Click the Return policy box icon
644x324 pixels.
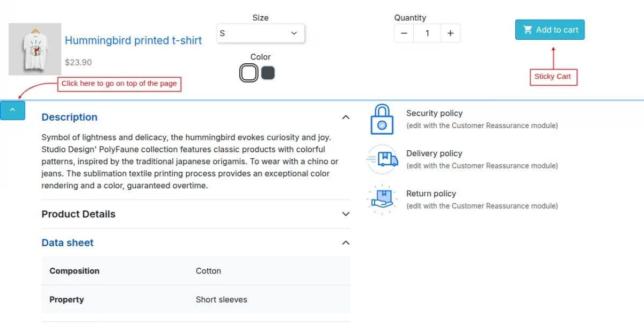point(382,200)
